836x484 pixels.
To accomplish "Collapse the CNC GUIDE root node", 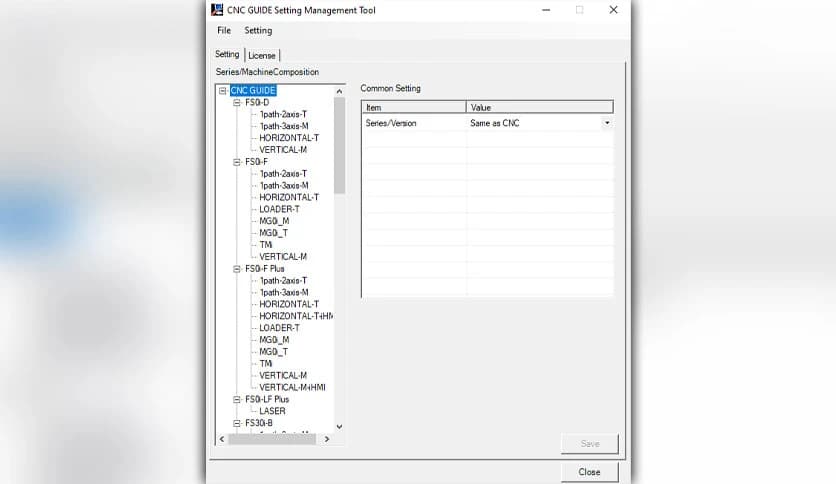I will click(223, 91).
